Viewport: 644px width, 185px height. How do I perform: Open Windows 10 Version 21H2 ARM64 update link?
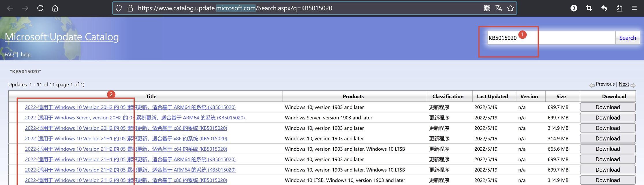130,170
